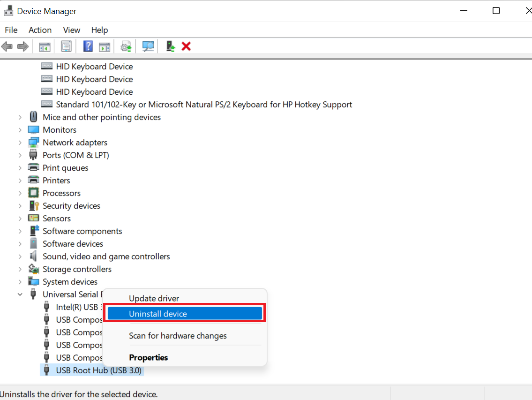Click Scan for hardware changes monitor icon
Viewport: 532px width, 400px height.
coord(148,46)
